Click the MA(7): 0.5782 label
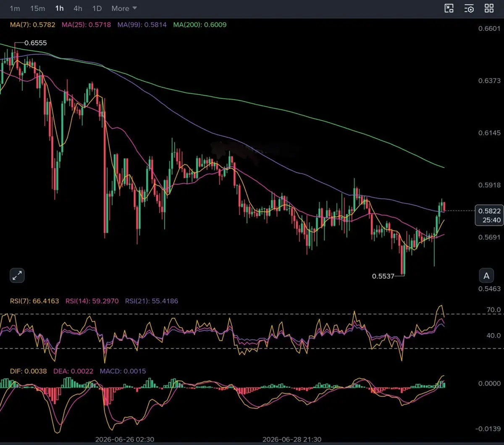Viewport: 504px width, 445px height. [33, 25]
